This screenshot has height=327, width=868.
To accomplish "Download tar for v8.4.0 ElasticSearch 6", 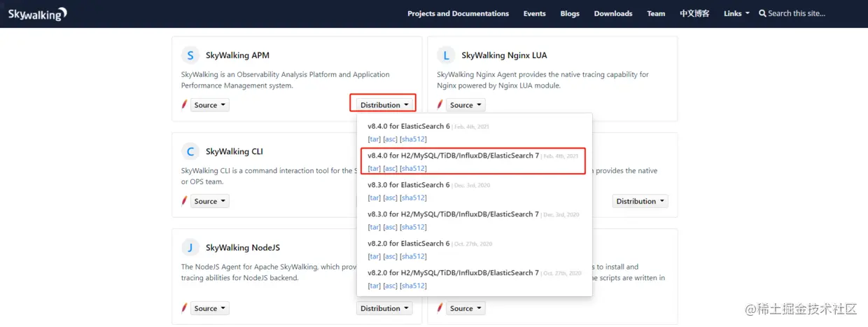I will (x=374, y=139).
